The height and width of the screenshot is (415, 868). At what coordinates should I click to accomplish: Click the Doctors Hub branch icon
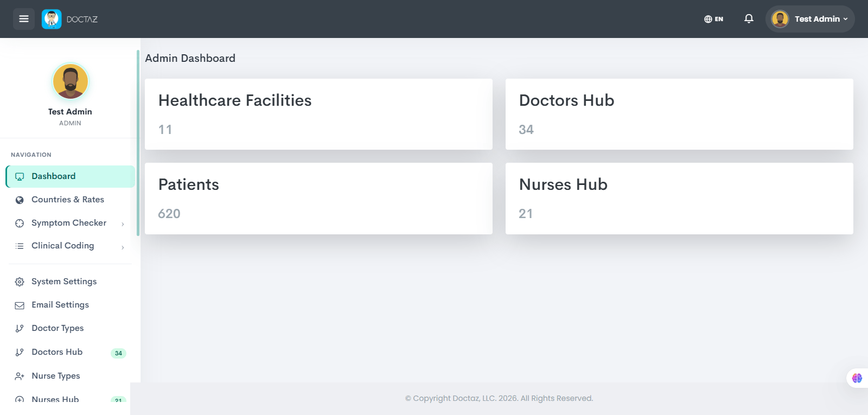click(x=20, y=352)
